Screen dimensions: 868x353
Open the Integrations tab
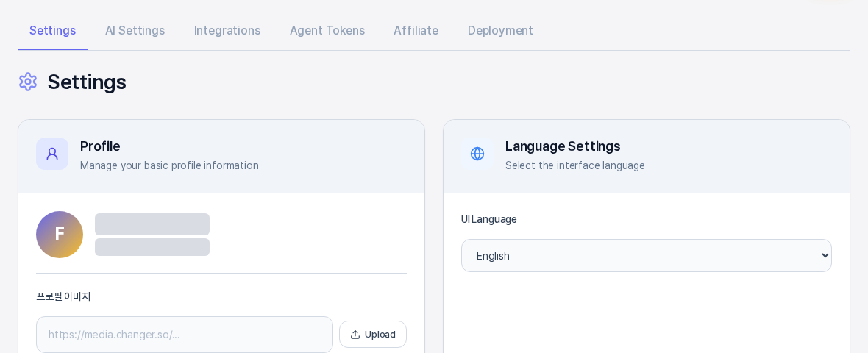tap(227, 30)
